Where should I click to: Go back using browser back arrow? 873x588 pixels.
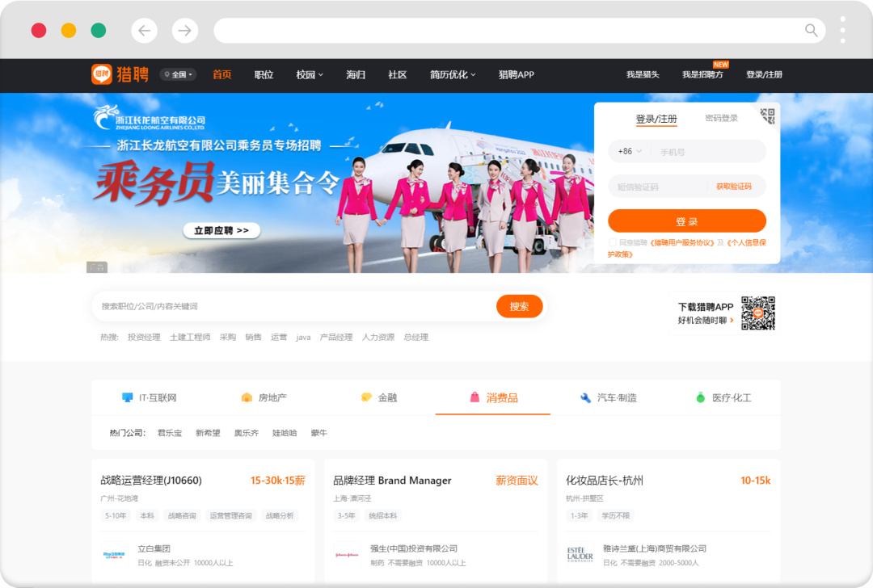pyautogui.click(x=144, y=31)
